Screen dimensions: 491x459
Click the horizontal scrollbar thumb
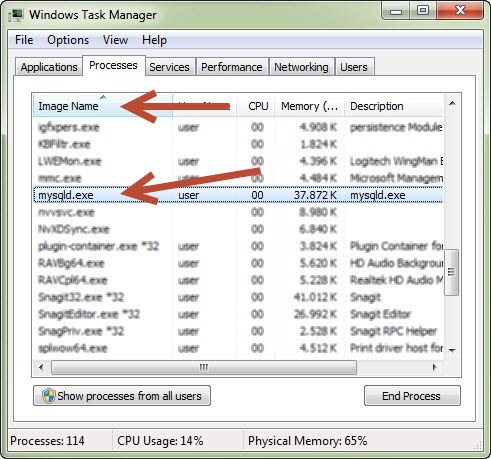[204, 367]
